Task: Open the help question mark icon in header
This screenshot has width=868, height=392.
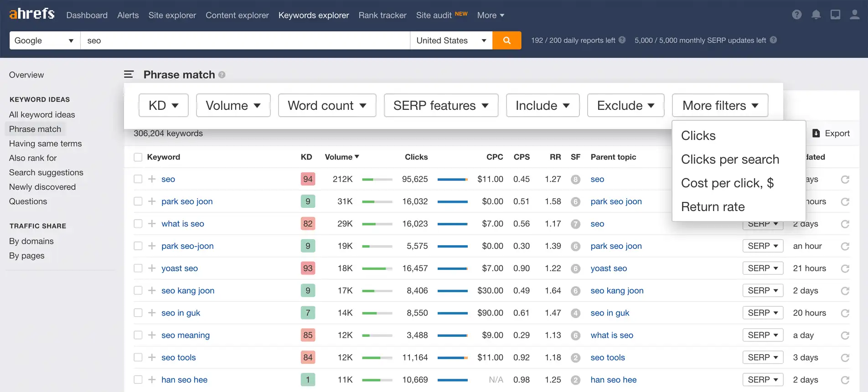Action: click(x=796, y=15)
